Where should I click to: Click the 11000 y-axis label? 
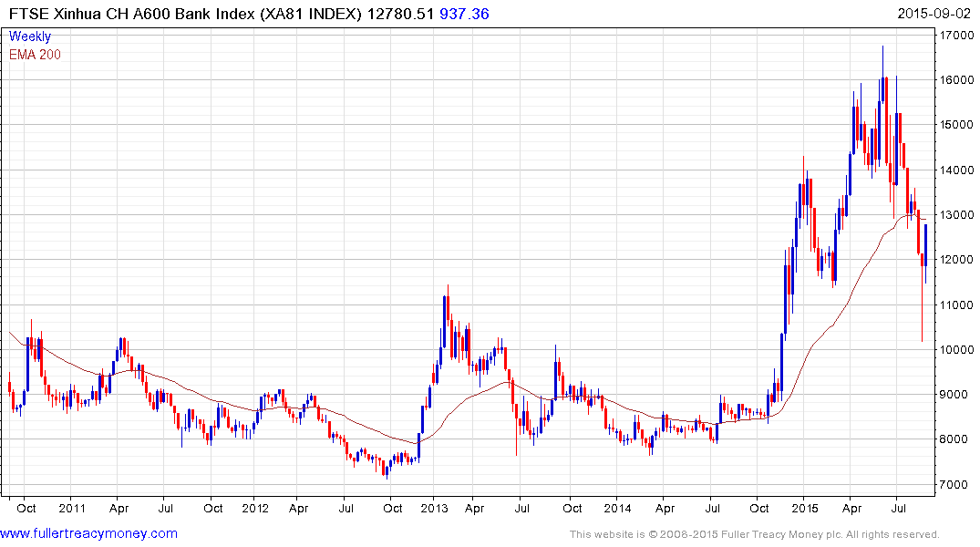click(x=957, y=305)
